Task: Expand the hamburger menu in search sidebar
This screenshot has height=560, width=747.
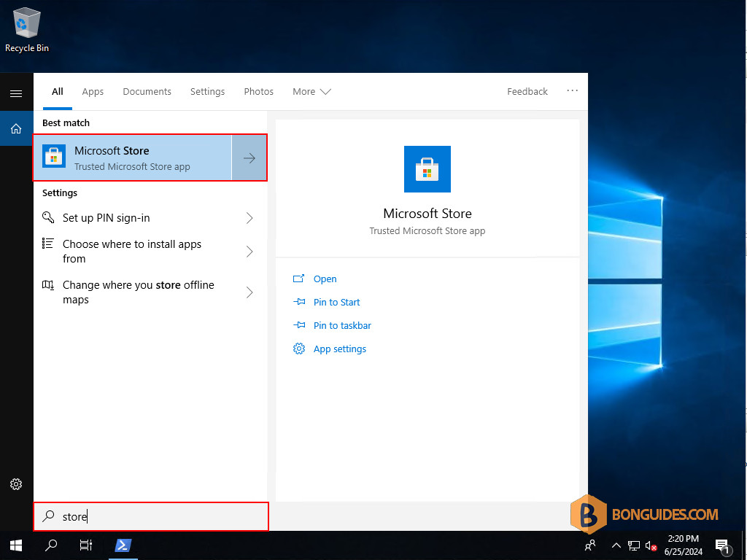Action: (16, 93)
